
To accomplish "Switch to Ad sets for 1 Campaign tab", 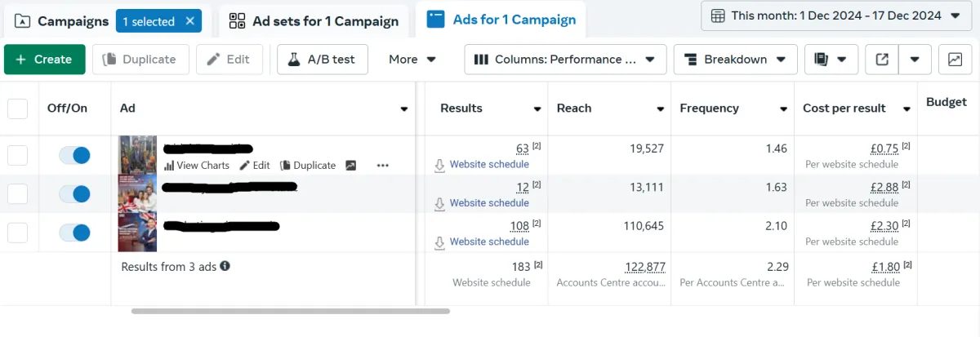I will (314, 21).
